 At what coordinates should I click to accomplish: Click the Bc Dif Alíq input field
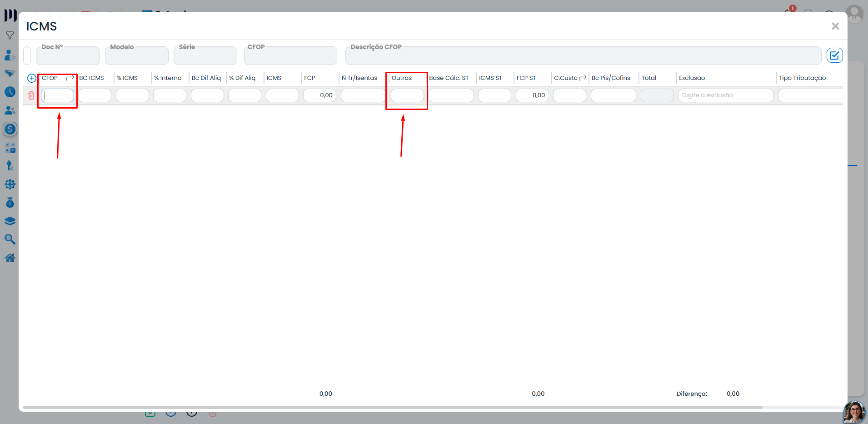pos(207,95)
